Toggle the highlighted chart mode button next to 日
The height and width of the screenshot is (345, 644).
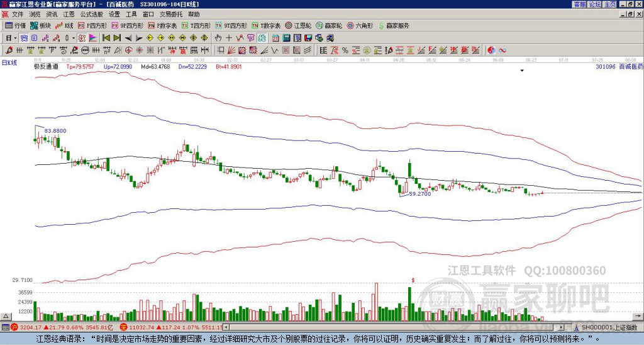[25, 38]
